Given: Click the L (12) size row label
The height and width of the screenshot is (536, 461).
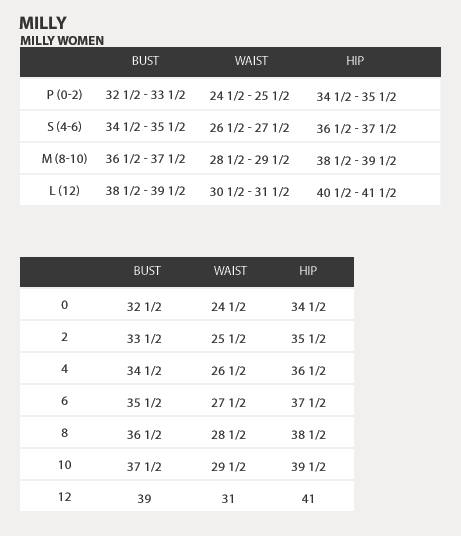Looking at the screenshot, I should pyautogui.click(x=64, y=190).
